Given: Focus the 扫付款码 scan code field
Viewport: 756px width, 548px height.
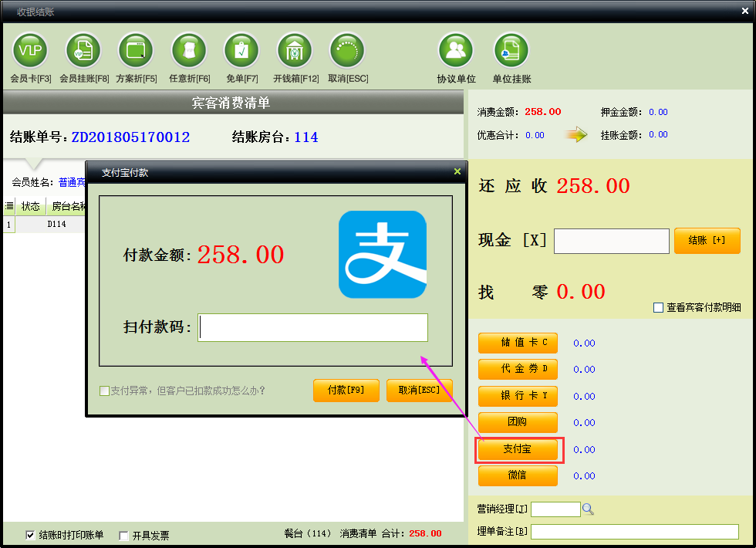Looking at the screenshot, I should [313, 327].
